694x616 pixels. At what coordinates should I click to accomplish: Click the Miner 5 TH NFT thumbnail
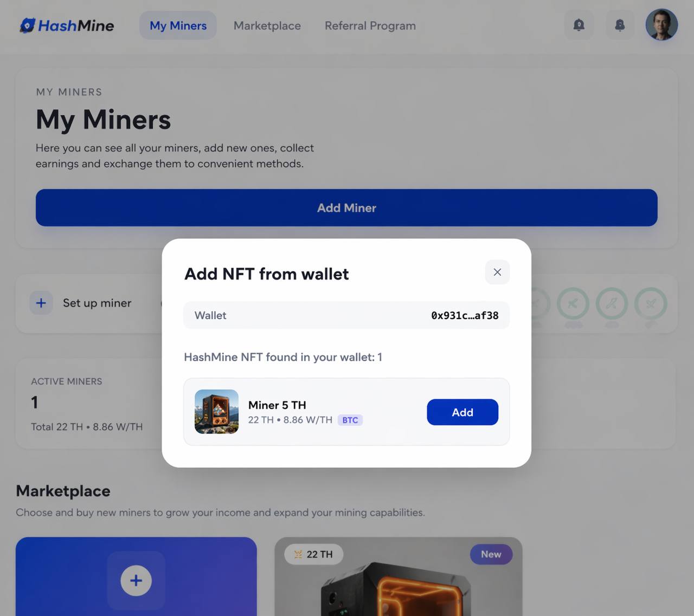point(216,412)
